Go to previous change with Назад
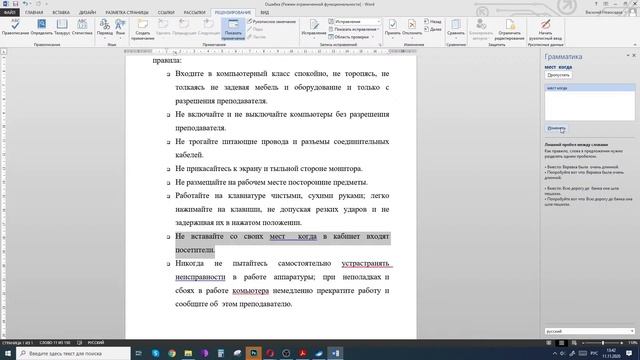640x360 pixels. coord(433,22)
